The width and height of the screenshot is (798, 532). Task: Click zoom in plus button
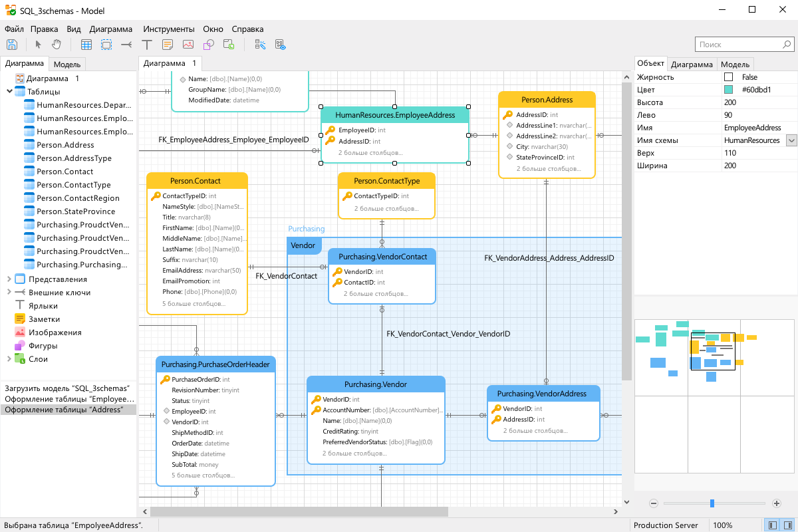[777, 503]
